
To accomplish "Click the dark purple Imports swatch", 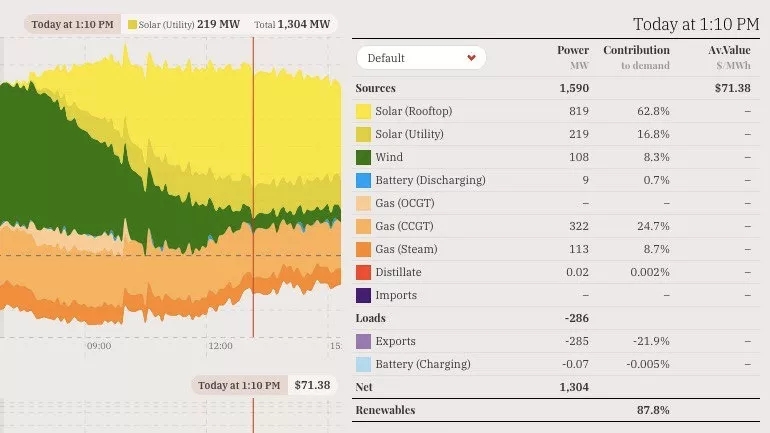I will tap(364, 295).
